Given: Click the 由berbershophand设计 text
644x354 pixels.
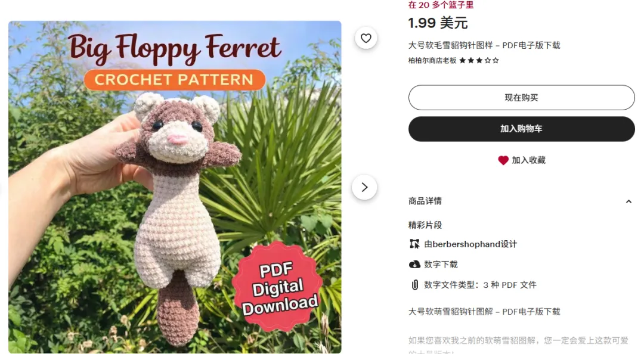Looking at the screenshot, I should click(x=470, y=244).
